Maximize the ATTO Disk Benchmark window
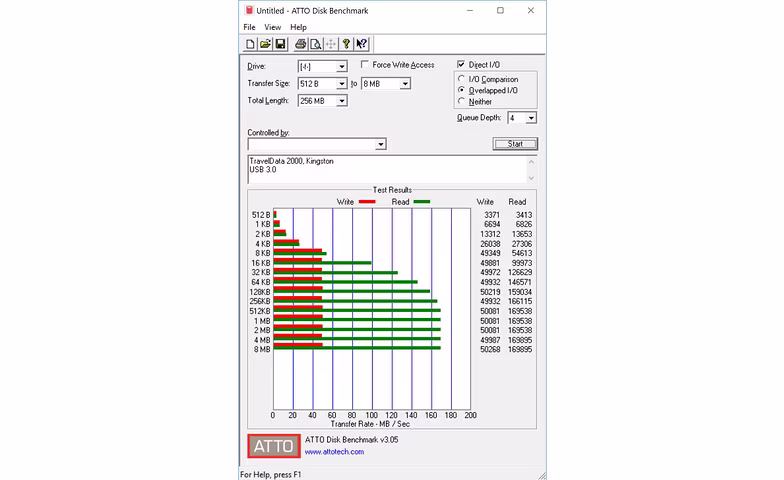The image size is (784, 480). (500, 10)
